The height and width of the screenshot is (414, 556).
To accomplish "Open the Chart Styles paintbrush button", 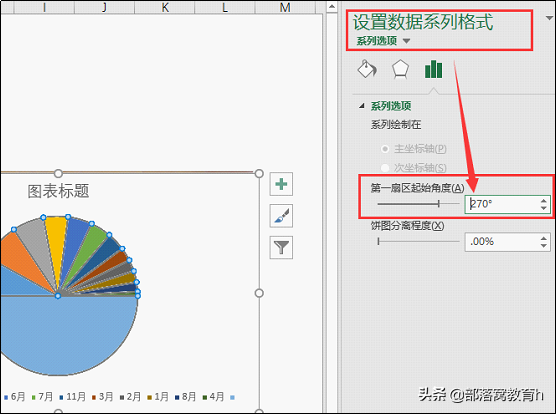I will click(281, 216).
